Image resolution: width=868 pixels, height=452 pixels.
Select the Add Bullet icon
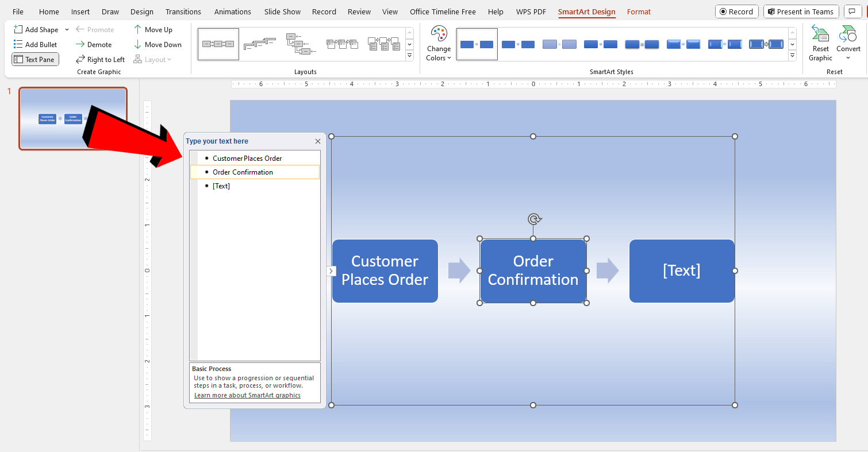(19, 44)
